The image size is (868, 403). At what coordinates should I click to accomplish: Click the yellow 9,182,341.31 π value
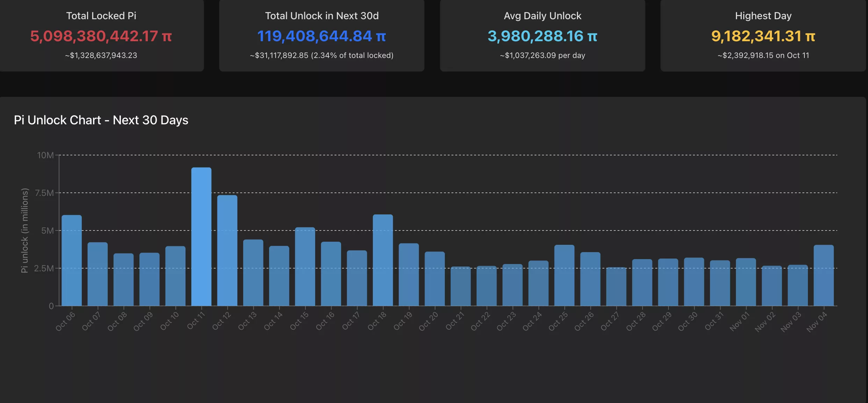pos(763,36)
